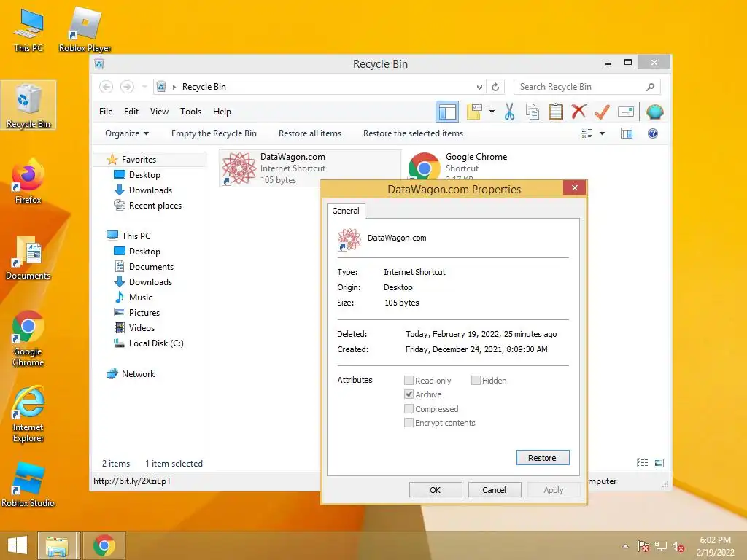The image size is (747, 560).
Task: Open the Windows Start button
Action: click(x=18, y=545)
